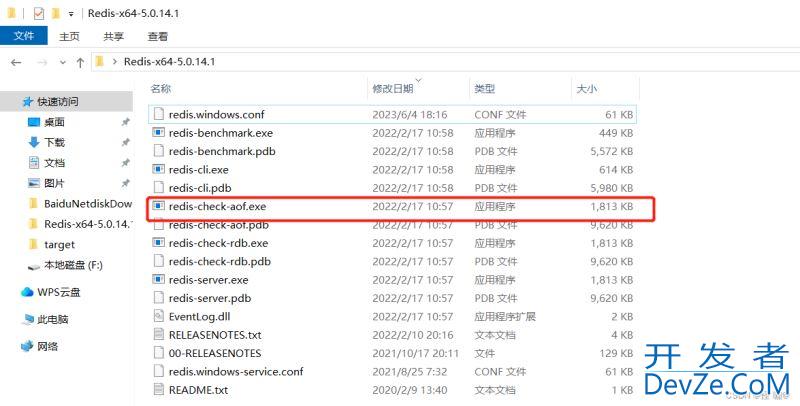The height and width of the screenshot is (406, 800).
Task: Click the redis.windows-service.conf file icon
Action: [x=159, y=371]
